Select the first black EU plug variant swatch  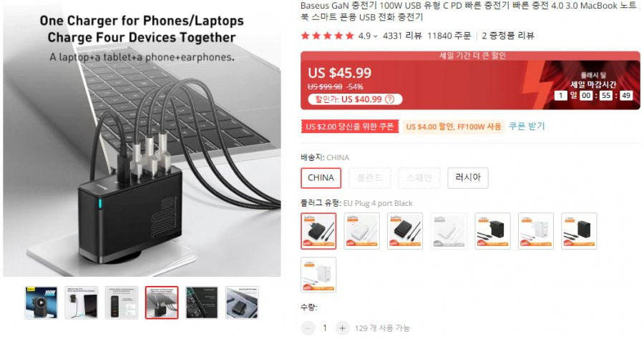tap(318, 231)
